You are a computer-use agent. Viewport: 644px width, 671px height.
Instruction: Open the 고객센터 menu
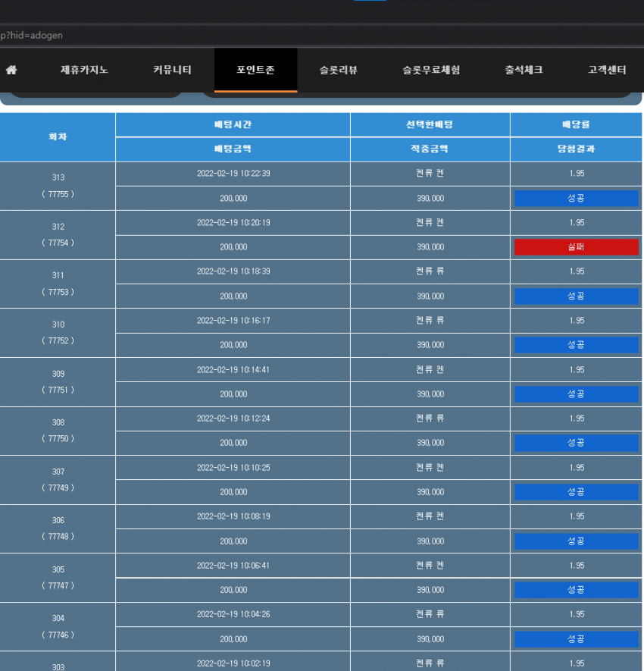point(607,70)
